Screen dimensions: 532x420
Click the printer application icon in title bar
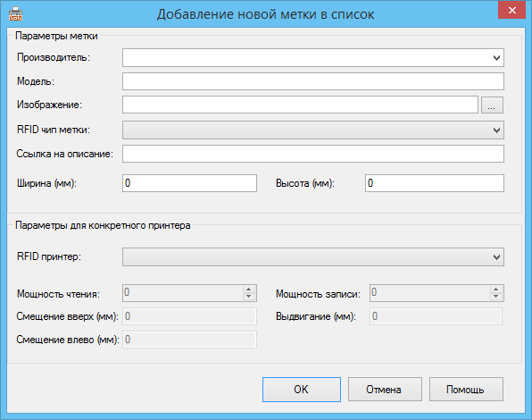click(15, 14)
